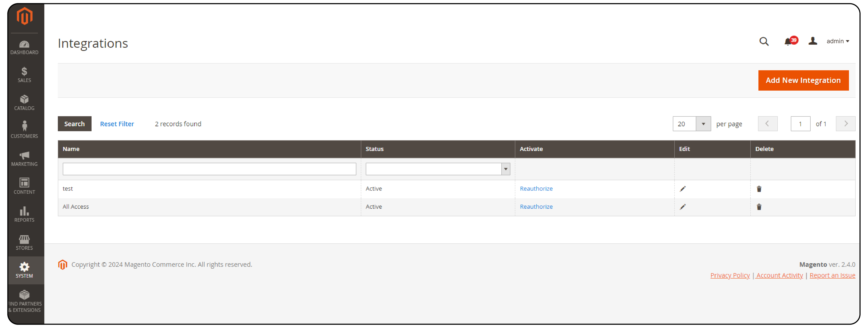Viewport: 868px width, 329px height.
Task: Click footer Magento logo icon
Action: 63,265
